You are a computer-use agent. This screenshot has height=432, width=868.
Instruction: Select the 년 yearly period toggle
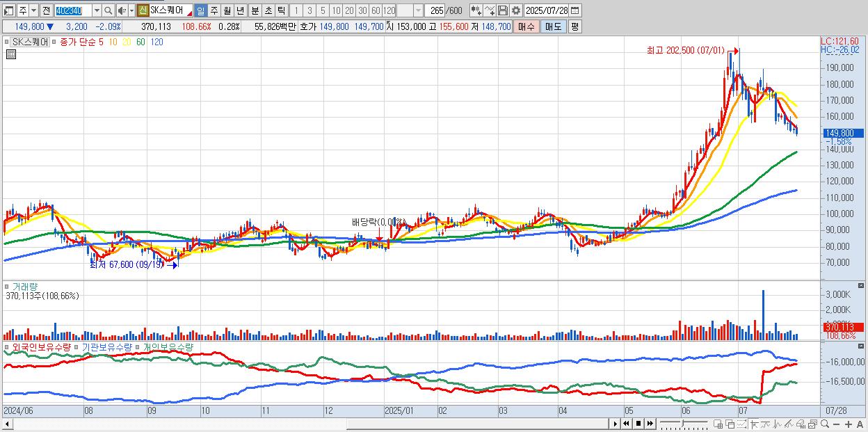click(x=240, y=10)
